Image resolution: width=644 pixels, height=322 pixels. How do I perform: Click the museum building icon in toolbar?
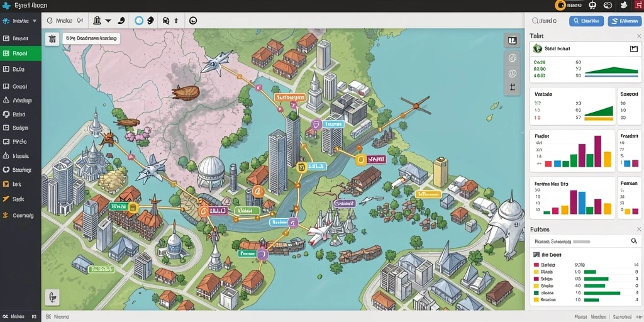coord(97,20)
